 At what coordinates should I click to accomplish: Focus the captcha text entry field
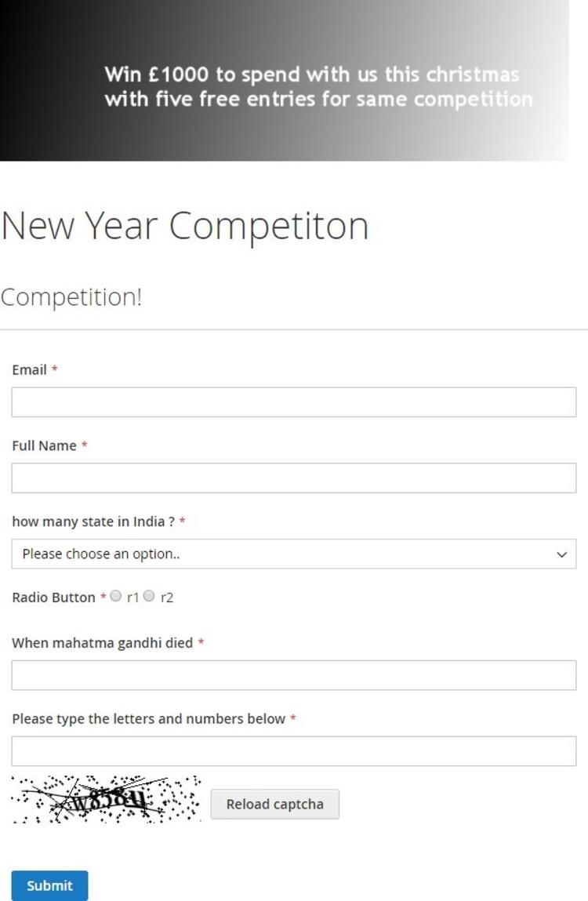point(293,751)
